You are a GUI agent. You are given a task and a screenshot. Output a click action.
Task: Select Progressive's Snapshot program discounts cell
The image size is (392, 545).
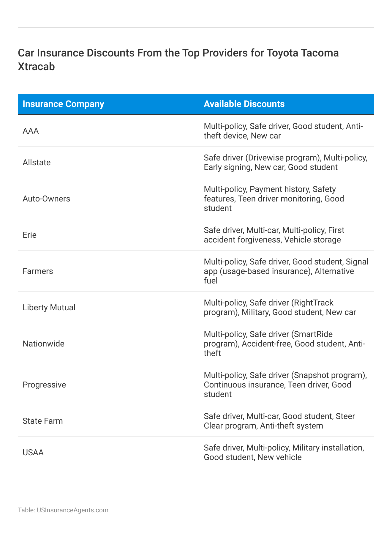tap(285, 385)
